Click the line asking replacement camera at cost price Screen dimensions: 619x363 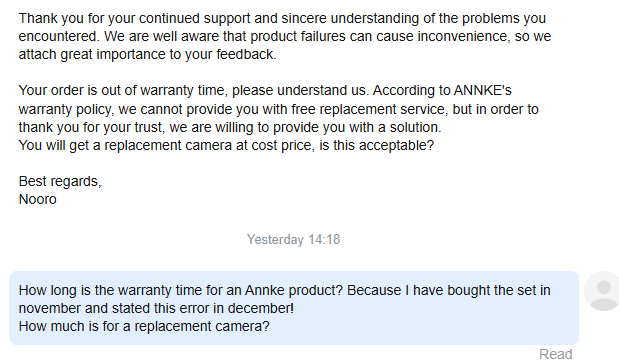pyautogui.click(x=226, y=145)
